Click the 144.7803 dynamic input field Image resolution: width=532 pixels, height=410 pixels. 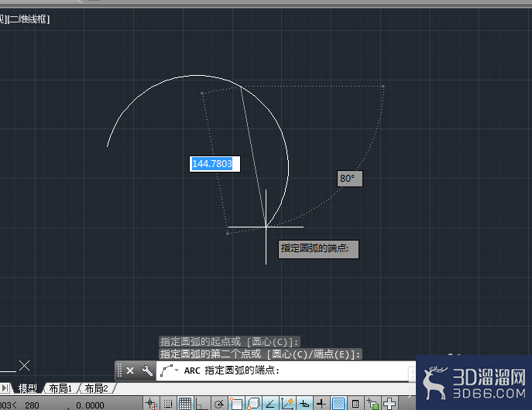click(215, 164)
